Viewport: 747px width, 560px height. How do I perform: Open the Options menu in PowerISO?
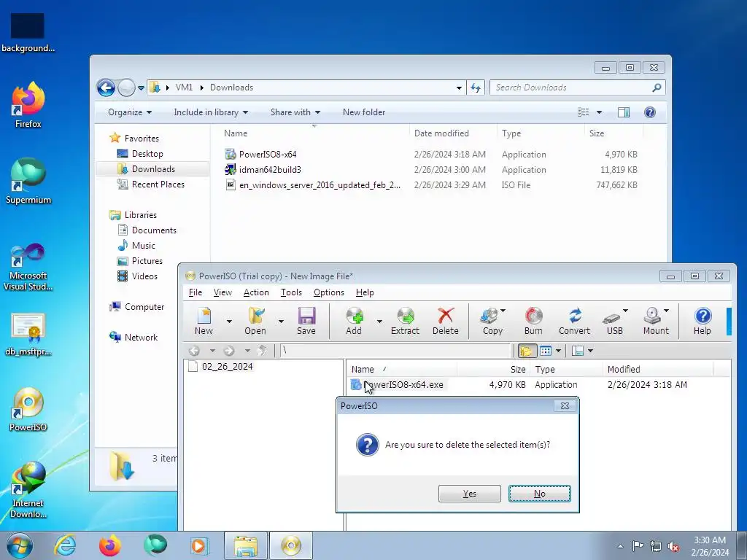(x=329, y=292)
